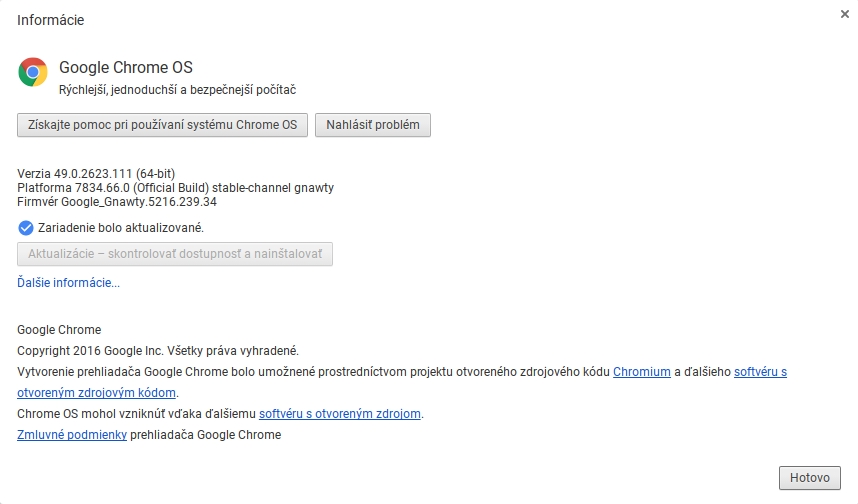The width and height of the screenshot is (858, 504).
Task: View 'Zmluvné podmienky' terms link
Action: [x=72, y=434]
